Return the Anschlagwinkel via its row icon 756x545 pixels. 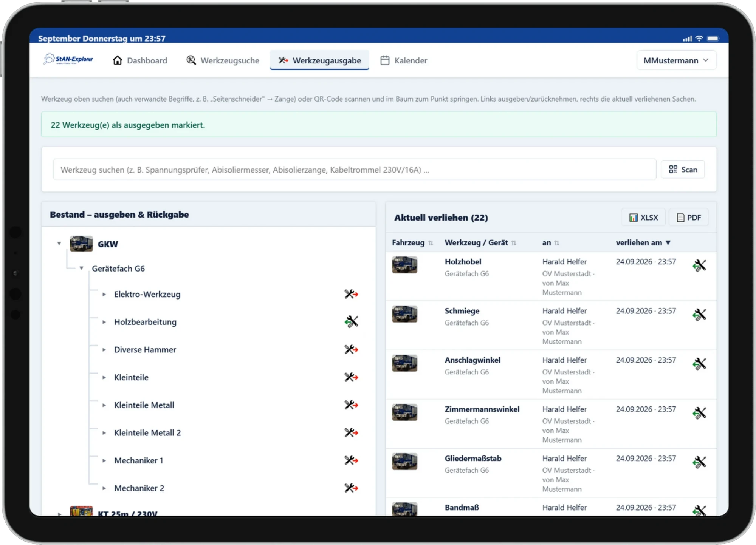pyautogui.click(x=699, y=364)
